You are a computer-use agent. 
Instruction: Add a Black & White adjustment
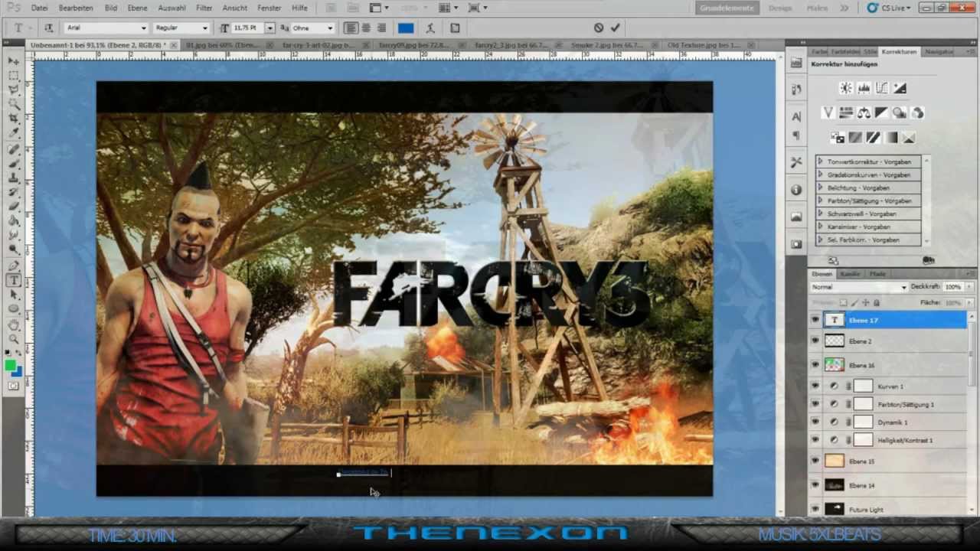coord(881,113)
